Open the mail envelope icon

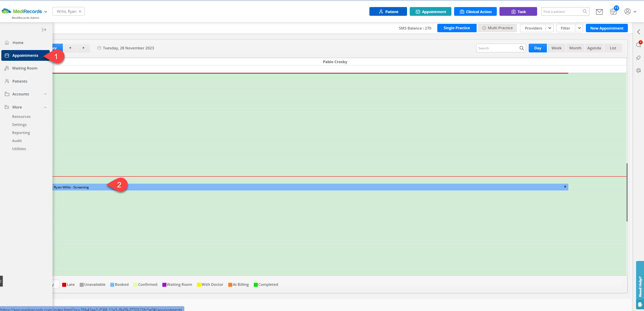(599, 12)
